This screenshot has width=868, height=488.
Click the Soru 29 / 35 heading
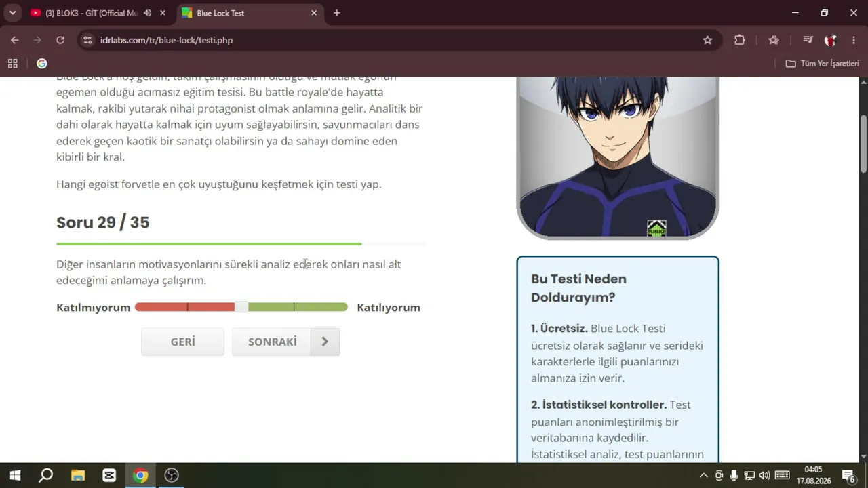tap(102, 222)
